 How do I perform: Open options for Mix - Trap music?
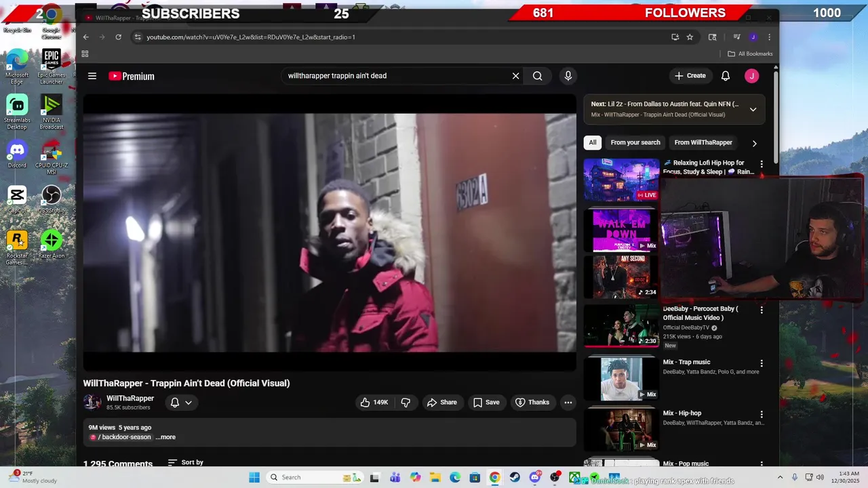click(762, 363)
